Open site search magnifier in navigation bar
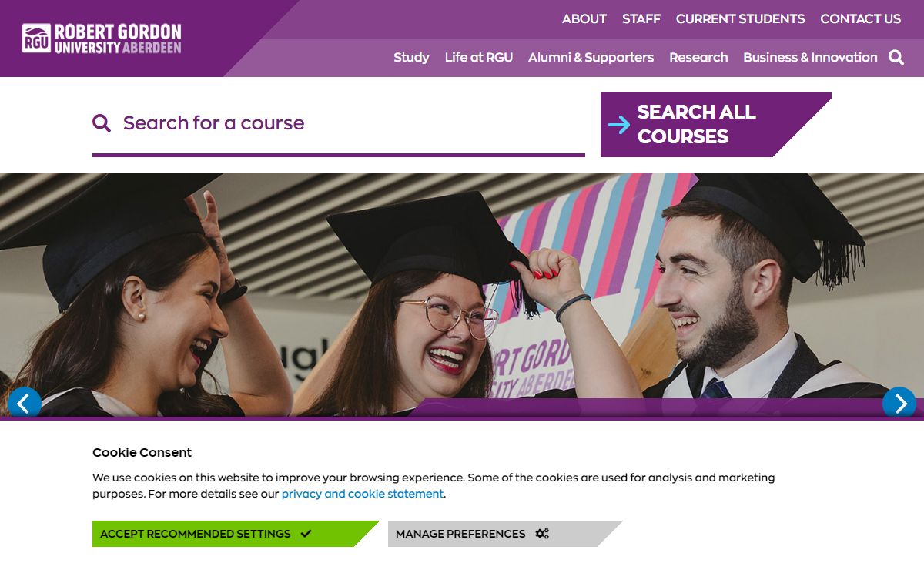Viewport: 924px width, 570px height. pyautogui.click(x=896, y=57)
